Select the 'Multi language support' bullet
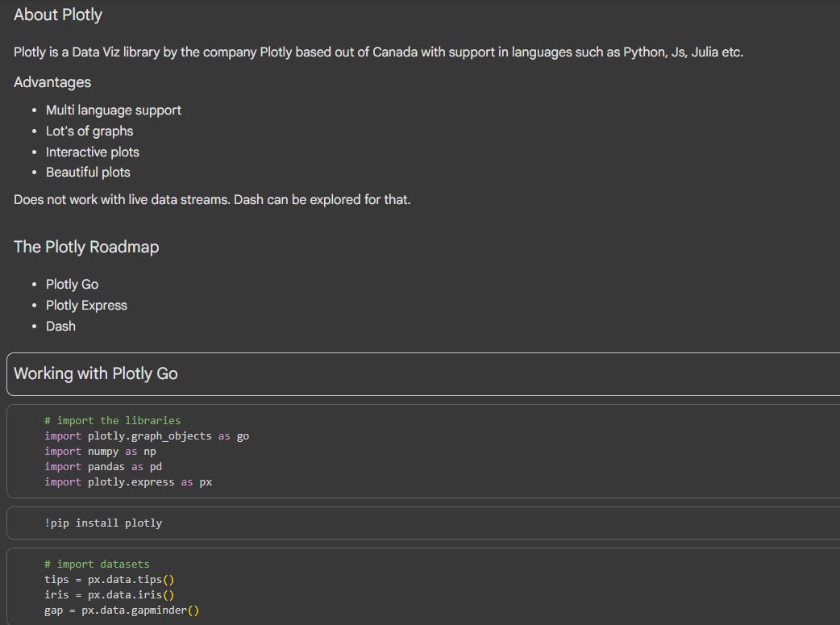The image size is (840, 625). pos(114,110)
